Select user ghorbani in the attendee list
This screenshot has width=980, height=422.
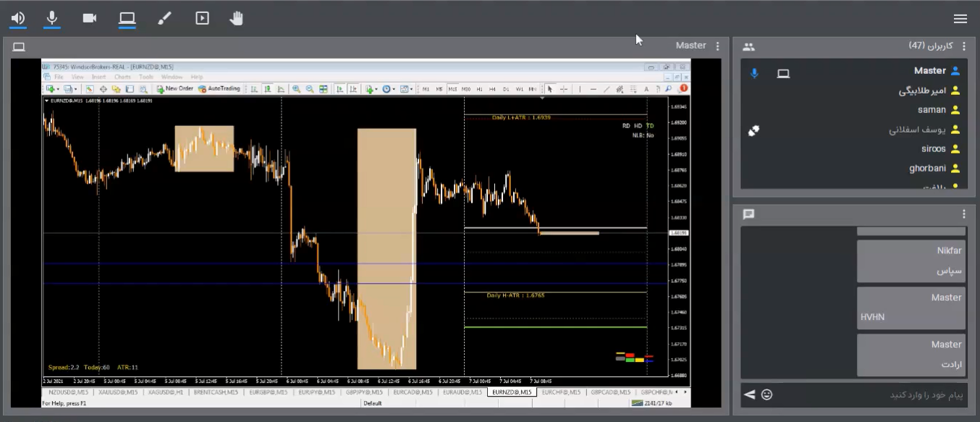(927, 169)
